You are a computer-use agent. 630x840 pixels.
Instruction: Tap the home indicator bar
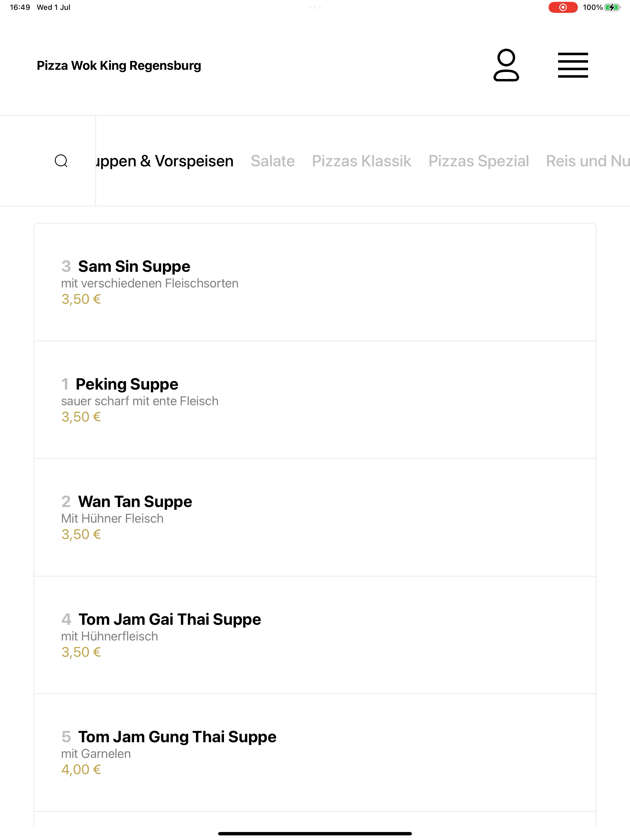tap(315, 834)
